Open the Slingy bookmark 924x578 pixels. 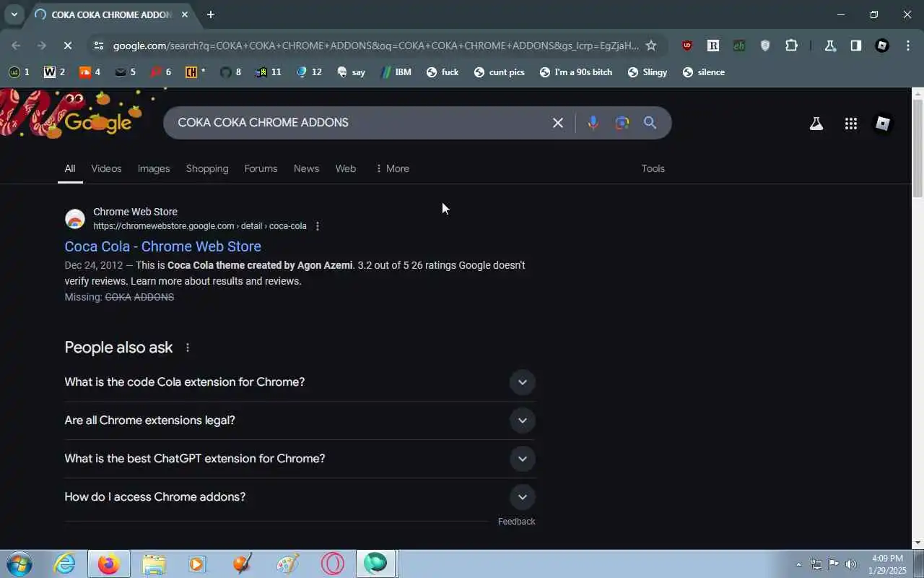[648, 72]
